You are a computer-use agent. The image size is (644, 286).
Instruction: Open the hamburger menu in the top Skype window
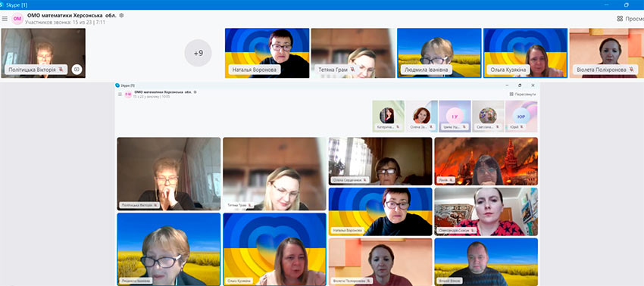point(5,19)
